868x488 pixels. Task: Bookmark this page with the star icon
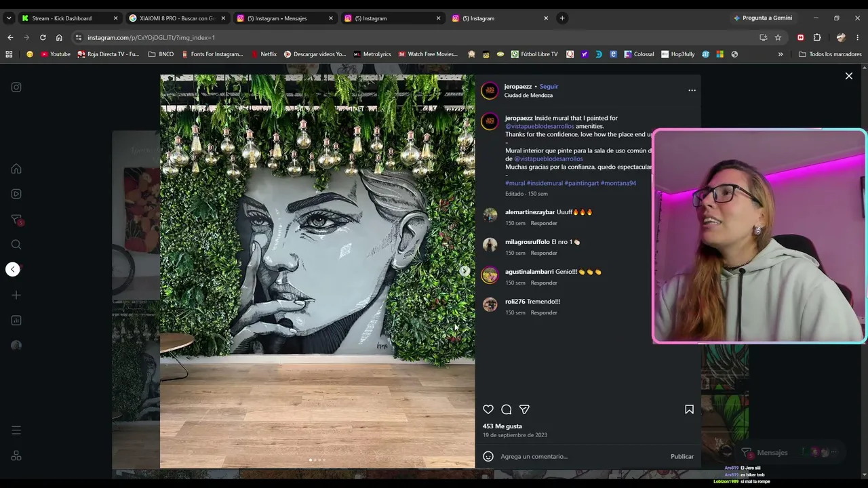778,37
